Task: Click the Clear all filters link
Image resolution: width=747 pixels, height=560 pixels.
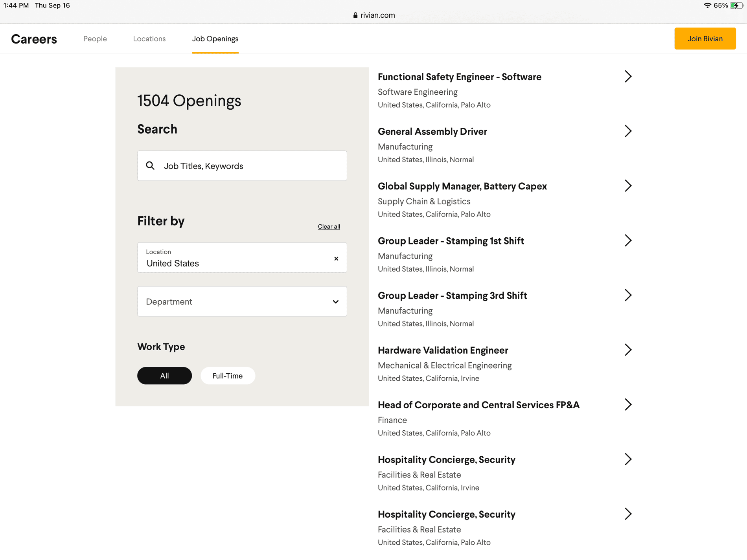Action: [x=329, y=226]
